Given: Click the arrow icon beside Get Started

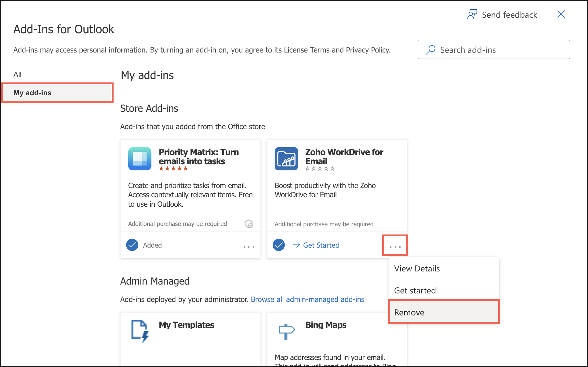Looking at the screenshot, I should point(296,245).
